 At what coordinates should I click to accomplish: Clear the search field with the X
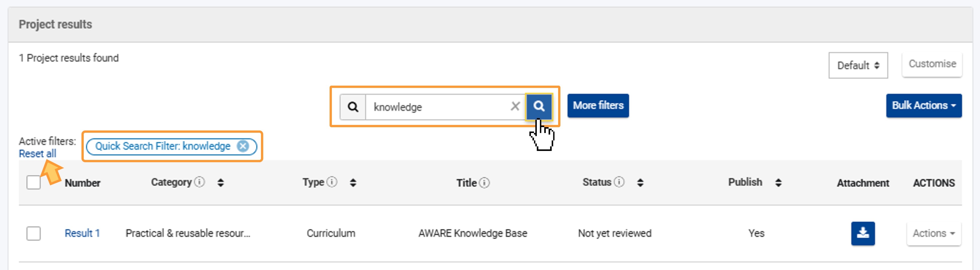(515, 106)
